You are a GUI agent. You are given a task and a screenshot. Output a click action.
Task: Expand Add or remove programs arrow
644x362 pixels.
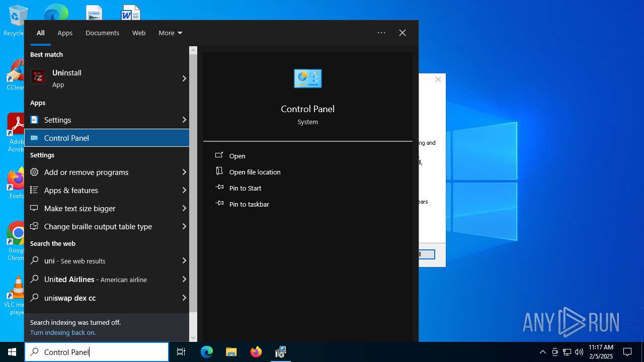point(184,172)
